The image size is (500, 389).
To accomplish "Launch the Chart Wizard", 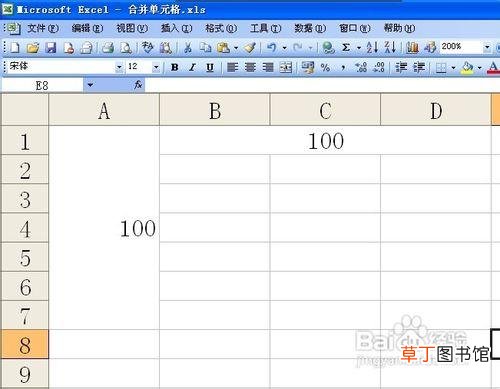I will click(412, 48).
